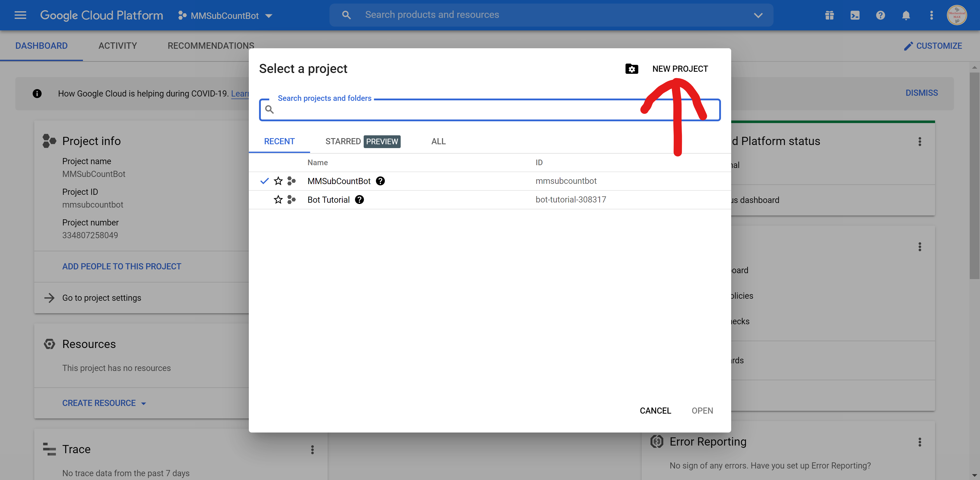Image resolution: width=980 pixels, height=480 pixels.
Task: Go to project settings
Action: 102,298
